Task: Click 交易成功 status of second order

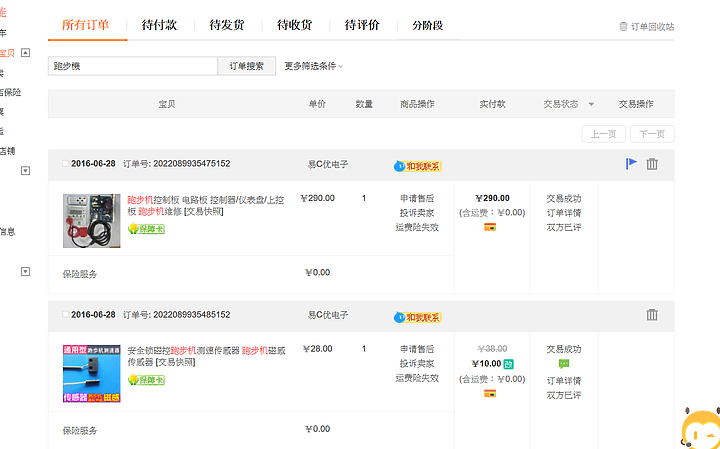Action: (564, 349)
